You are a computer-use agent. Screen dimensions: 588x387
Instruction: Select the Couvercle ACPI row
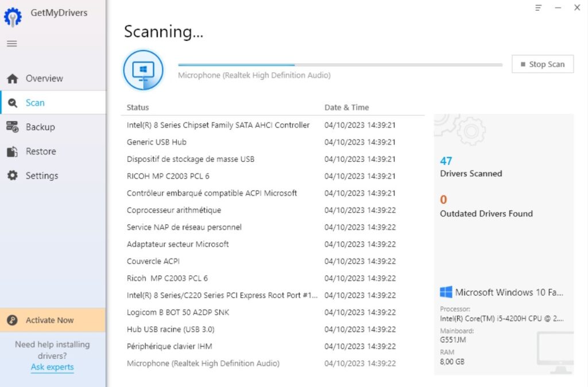(x=273, y=261)
